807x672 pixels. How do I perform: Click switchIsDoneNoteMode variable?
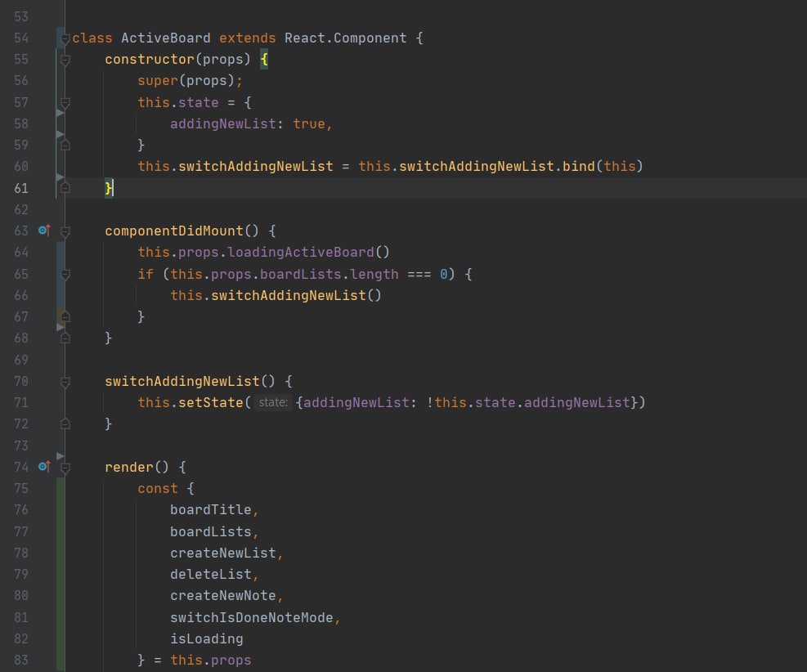[x=252, y=617]
